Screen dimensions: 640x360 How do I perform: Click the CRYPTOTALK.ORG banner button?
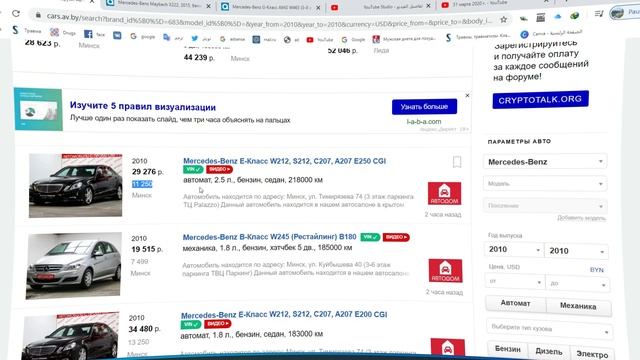click(x=540, y=99)
